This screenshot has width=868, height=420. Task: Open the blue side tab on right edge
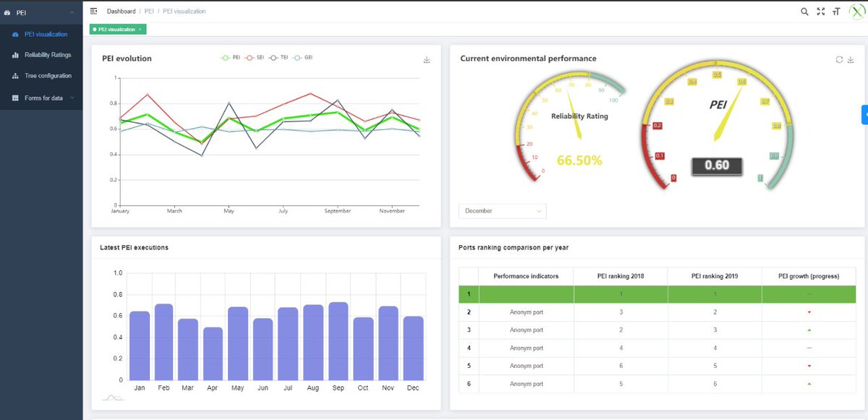[x=864, y=114]
